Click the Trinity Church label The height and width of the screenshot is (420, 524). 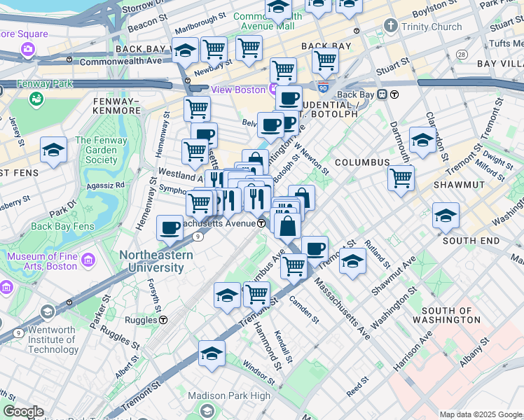[x=432, y=27]
